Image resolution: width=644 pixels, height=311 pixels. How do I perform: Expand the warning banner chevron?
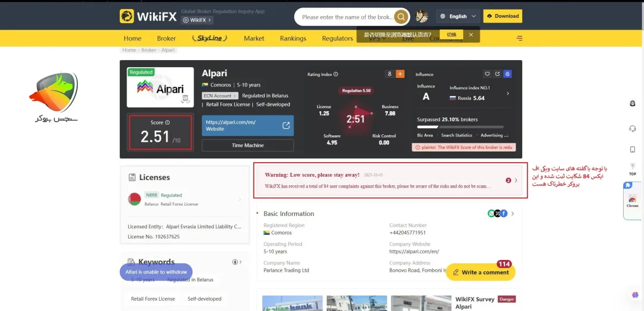pos(516,180)
